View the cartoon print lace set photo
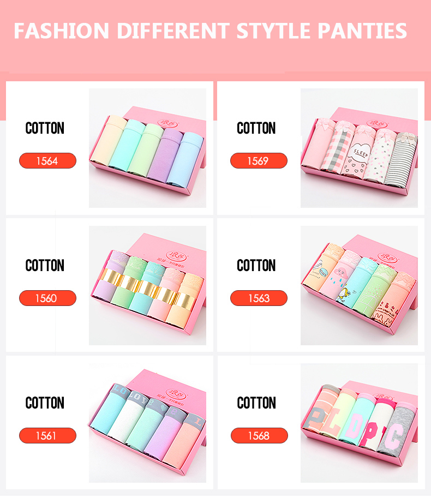Screen dimensions: 431x504 [359, 285]
